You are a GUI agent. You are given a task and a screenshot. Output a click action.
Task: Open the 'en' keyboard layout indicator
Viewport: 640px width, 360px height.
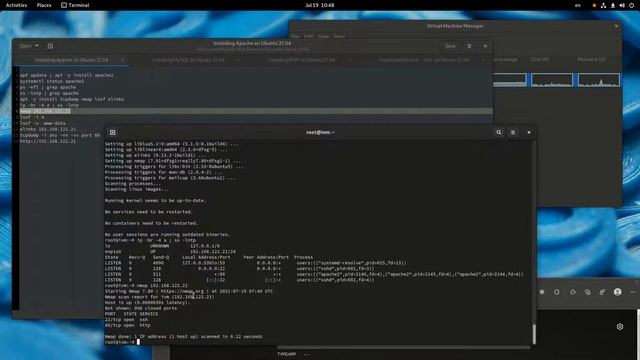578,5
